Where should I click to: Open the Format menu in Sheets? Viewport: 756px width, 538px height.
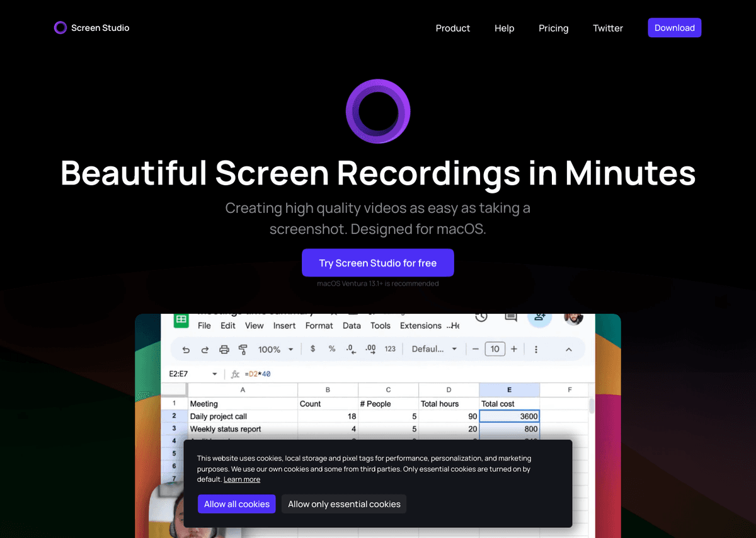coord(319,326)
